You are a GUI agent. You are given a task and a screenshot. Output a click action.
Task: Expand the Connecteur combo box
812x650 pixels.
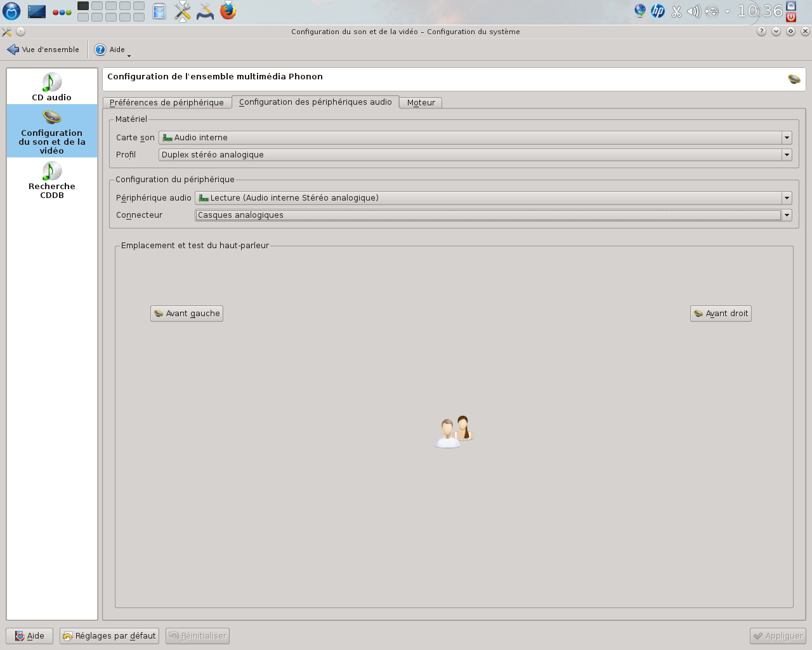pyautogui.click(x=494, y=215)
